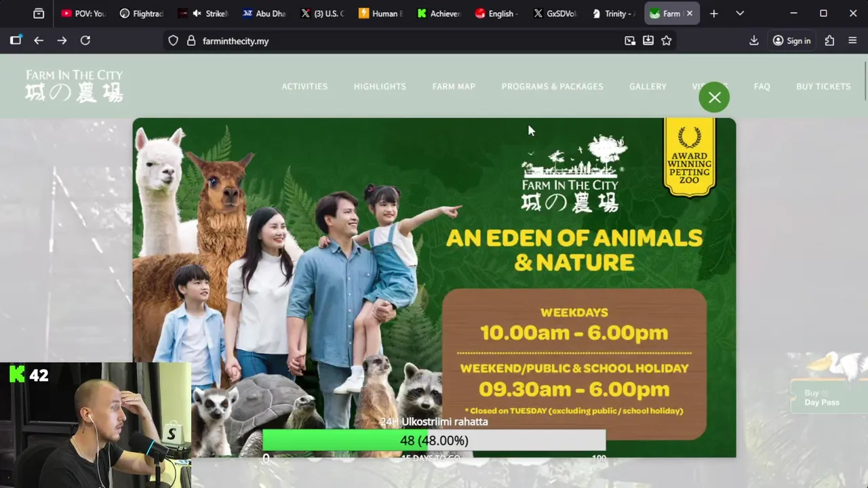The image size is (868, 488).
Task: Switch to the GxSDVol tab
Action: [x=555, y=14]
